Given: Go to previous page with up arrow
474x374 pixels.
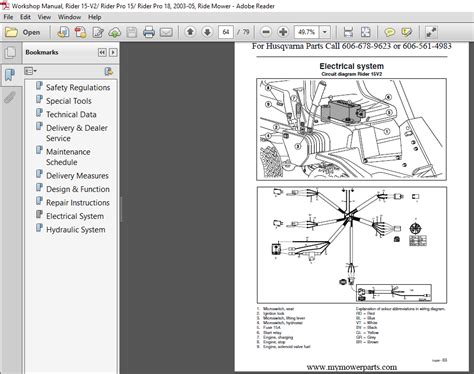Looking at the screenshot, I should click(190, 32).
